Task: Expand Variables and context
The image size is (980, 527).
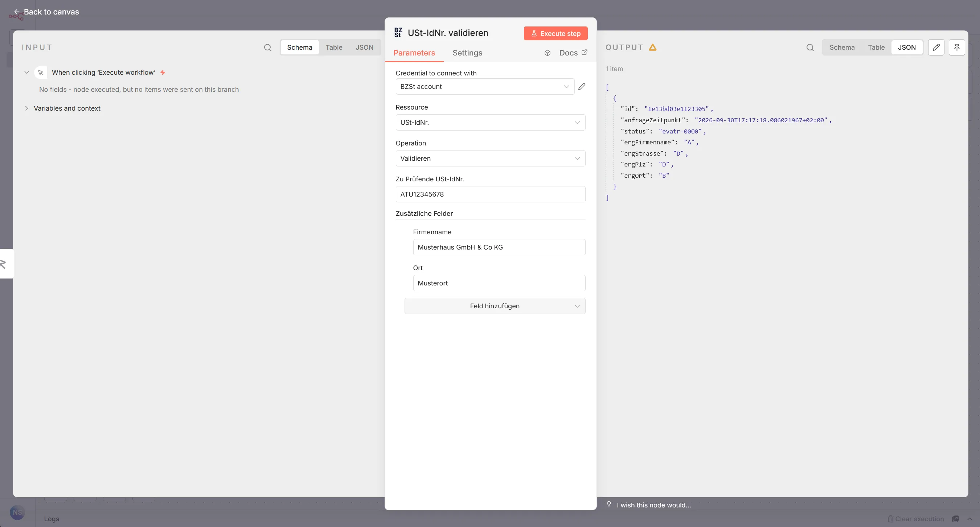Action: coord(26,108)
